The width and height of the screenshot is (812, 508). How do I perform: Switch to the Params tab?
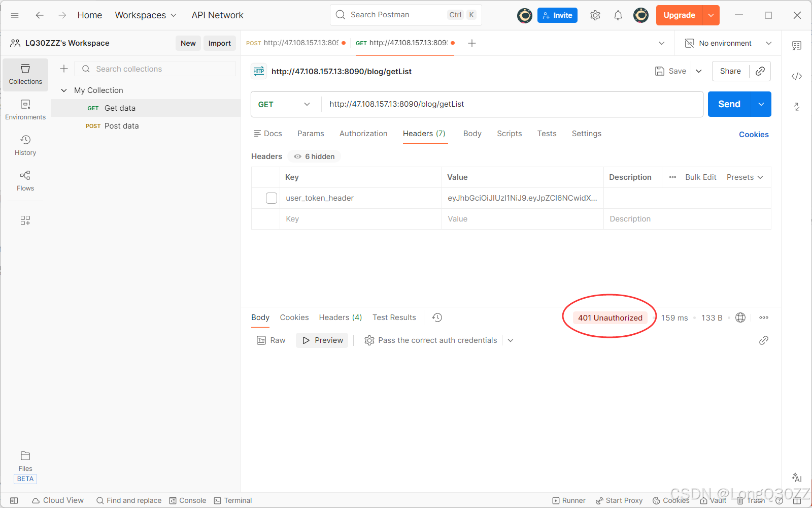click(311, 134)
